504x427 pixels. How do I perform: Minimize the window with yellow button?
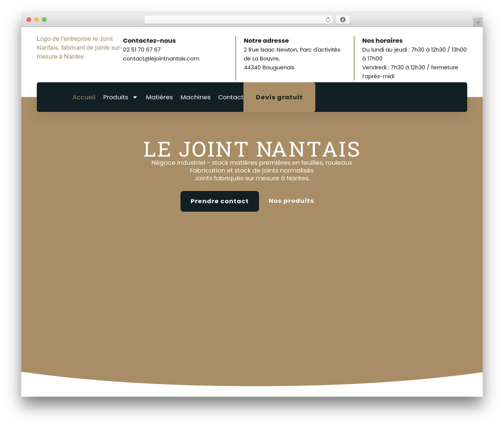coord(37,20)
